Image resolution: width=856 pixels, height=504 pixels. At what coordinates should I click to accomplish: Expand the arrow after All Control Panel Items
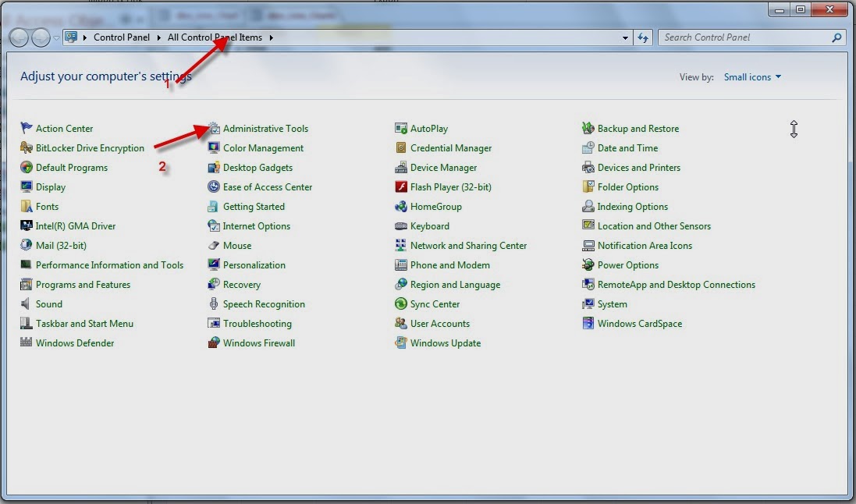tap(271, 37)
